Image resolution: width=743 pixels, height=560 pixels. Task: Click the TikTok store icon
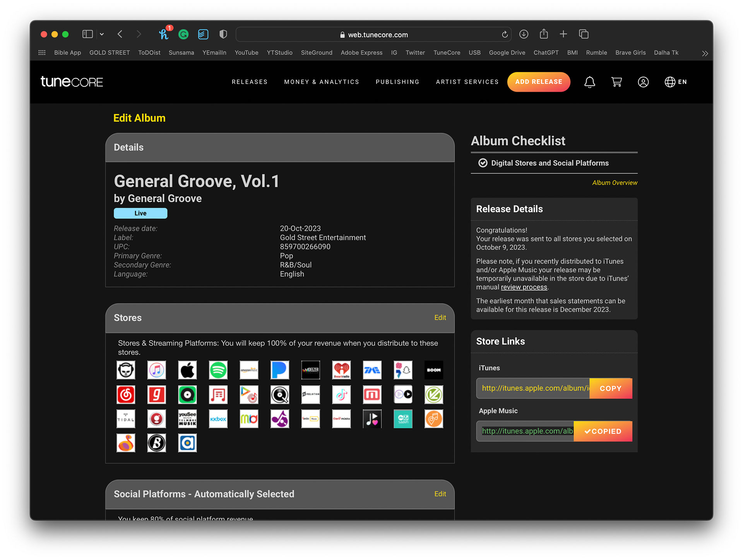click(x=341, y=395)
